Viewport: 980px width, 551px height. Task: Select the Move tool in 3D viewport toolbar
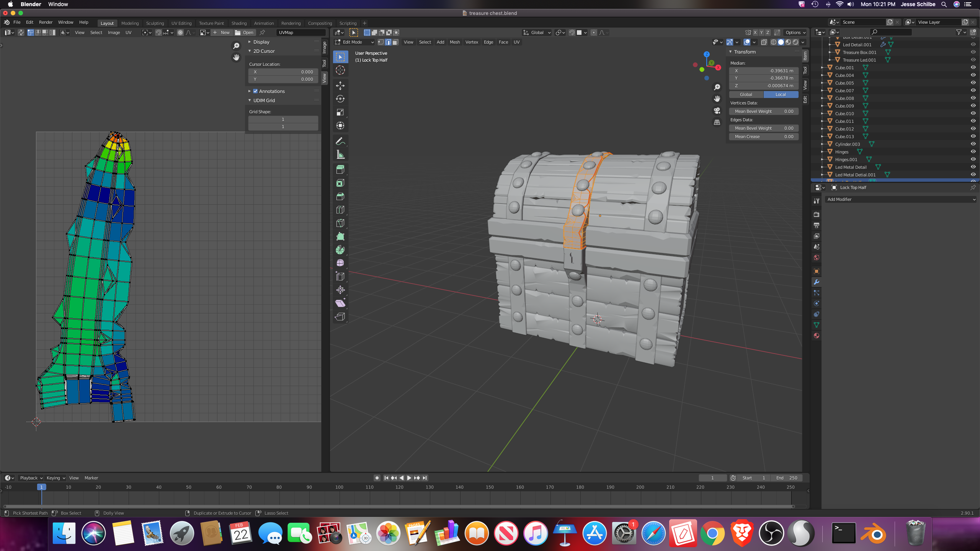340,85
